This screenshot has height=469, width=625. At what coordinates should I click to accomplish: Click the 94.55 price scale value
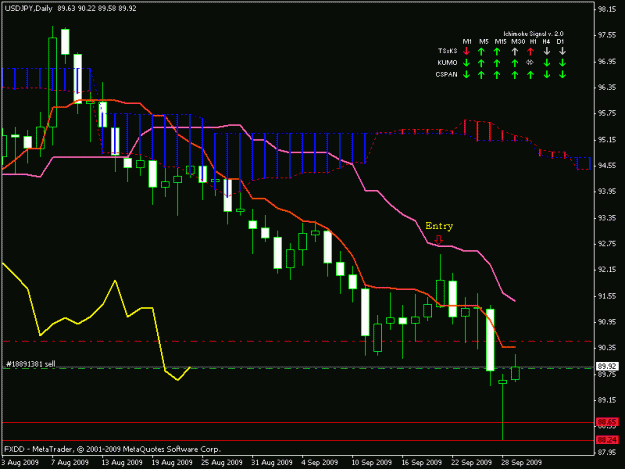[x=607, y=165]
